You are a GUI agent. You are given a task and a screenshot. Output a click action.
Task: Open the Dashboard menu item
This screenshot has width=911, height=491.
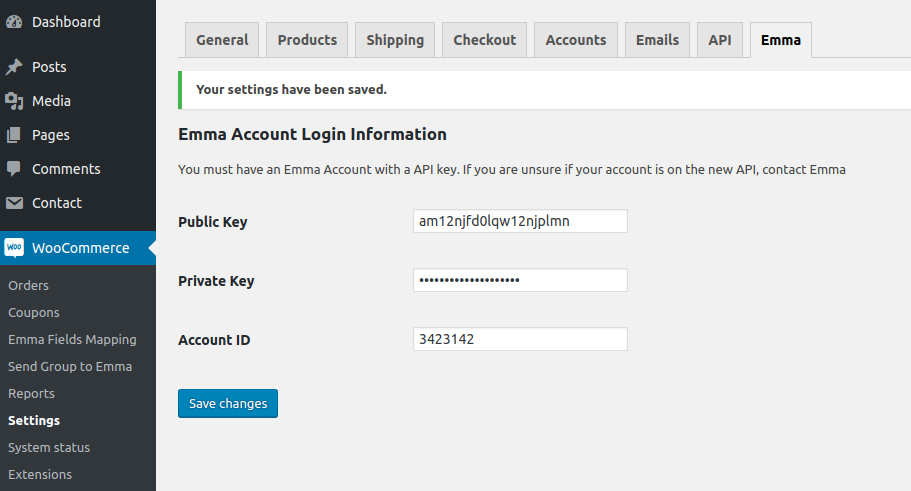tap(66, 22)
